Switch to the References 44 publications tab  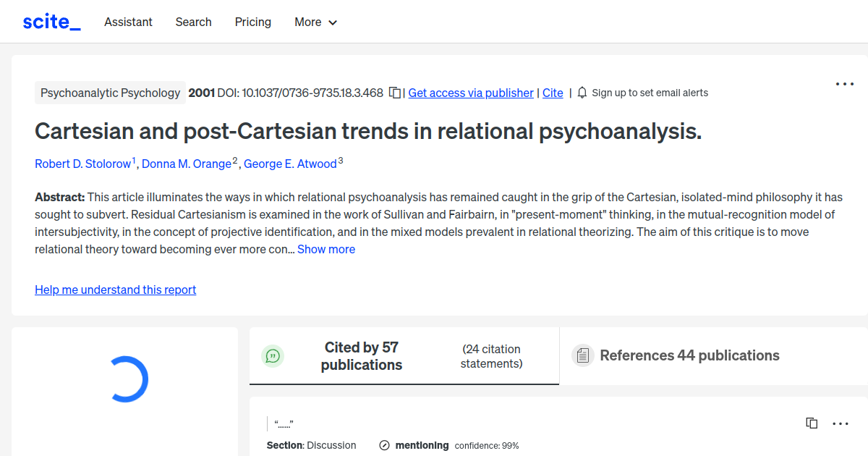click(689, 355)
